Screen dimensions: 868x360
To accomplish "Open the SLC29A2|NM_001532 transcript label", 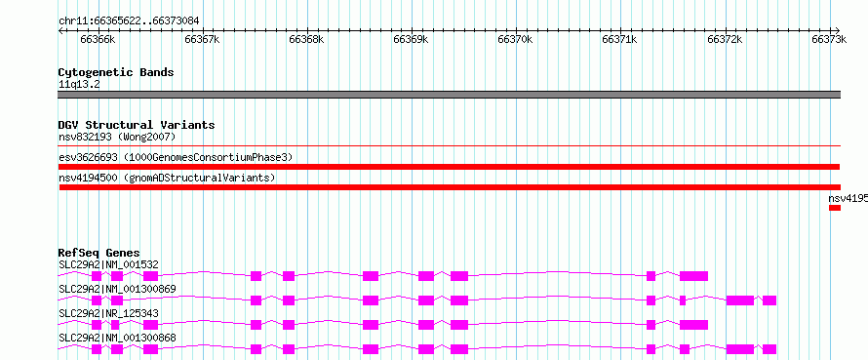I will [108, 264].
